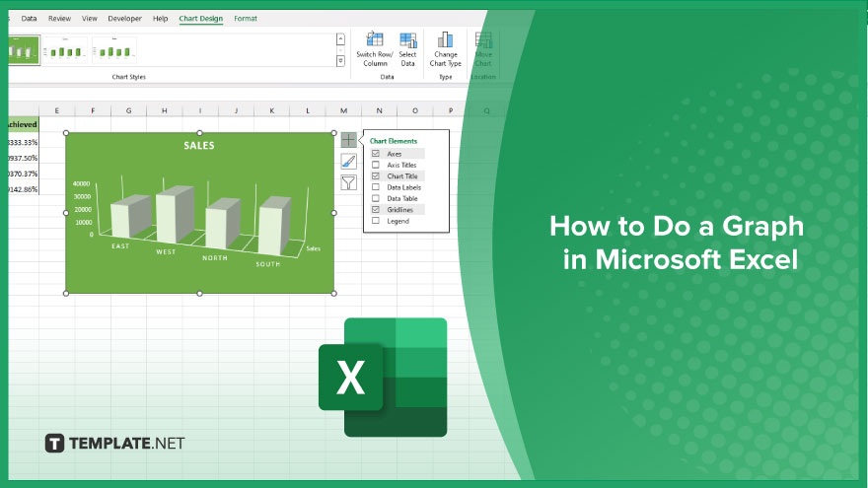Select the cell showing 142.86%
Viewport: 868px width, 488px height.
pos(24,189)
